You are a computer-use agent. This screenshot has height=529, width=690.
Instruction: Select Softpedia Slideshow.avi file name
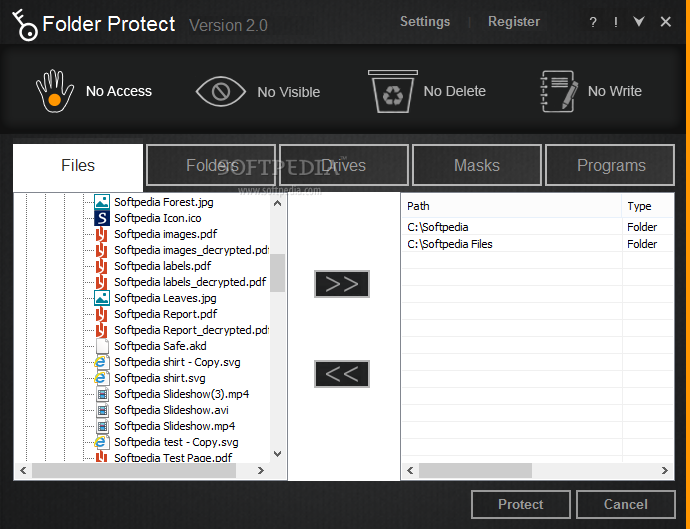pyautogui.click(x=171, y=410)
